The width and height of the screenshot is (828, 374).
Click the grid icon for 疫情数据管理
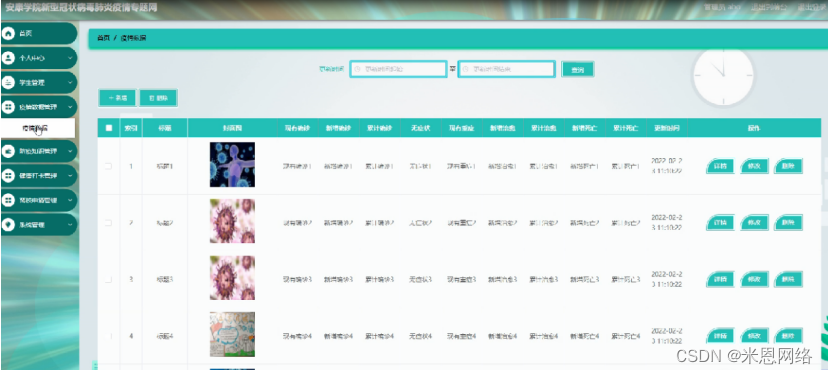(x=8, y=107)
